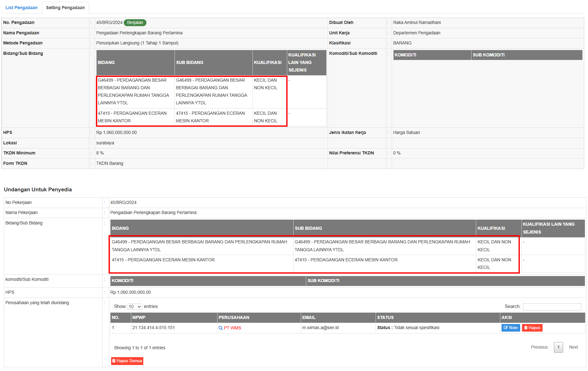Click the magnifier icon beside PT WMS
The image size is (588, 371).
221,328
